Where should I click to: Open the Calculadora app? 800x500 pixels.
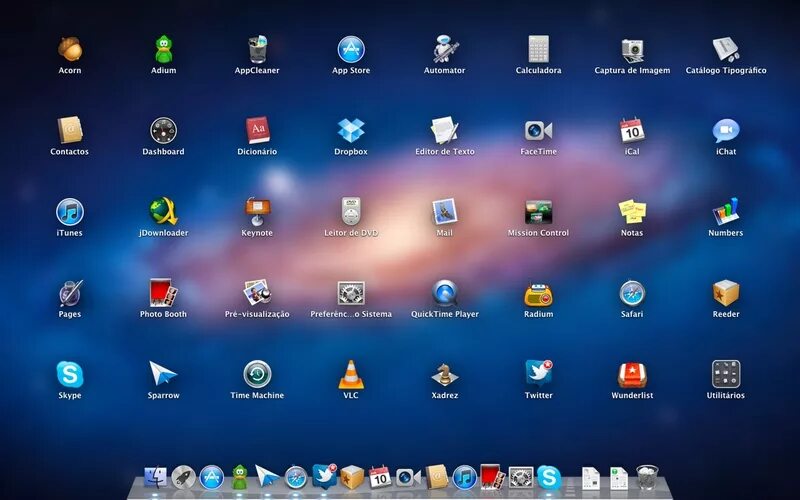(x=538, y=49)
